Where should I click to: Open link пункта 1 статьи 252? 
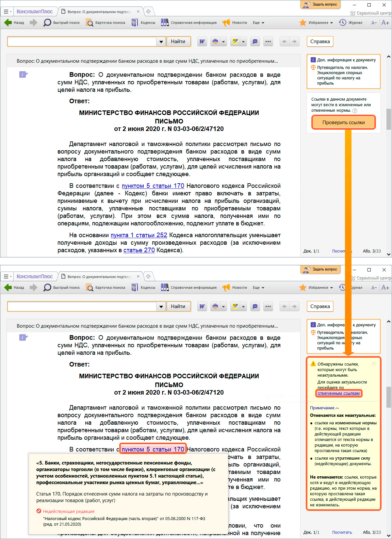pos(139,235)
